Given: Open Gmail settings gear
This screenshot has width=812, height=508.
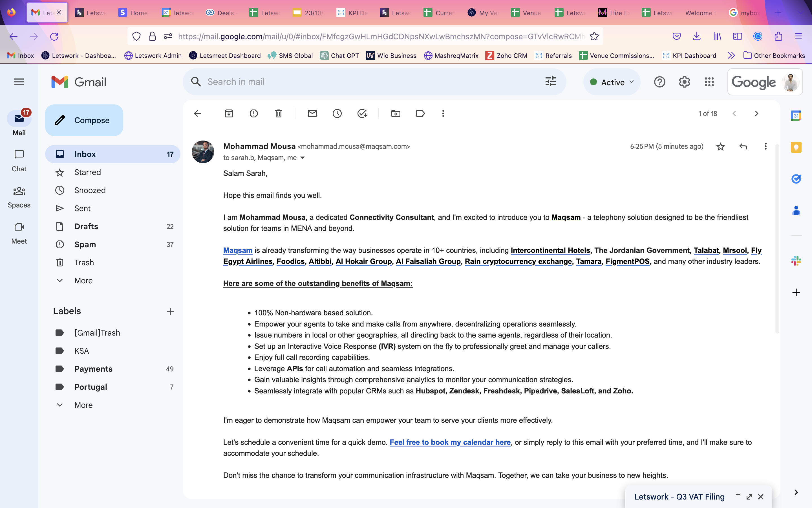Looking at the screenshot, I should pos(685,82).
